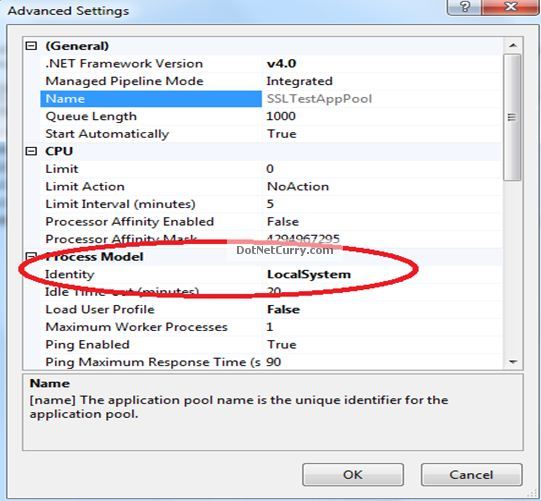Click the Maximum Worker Processes row

(x=271, y=327)
